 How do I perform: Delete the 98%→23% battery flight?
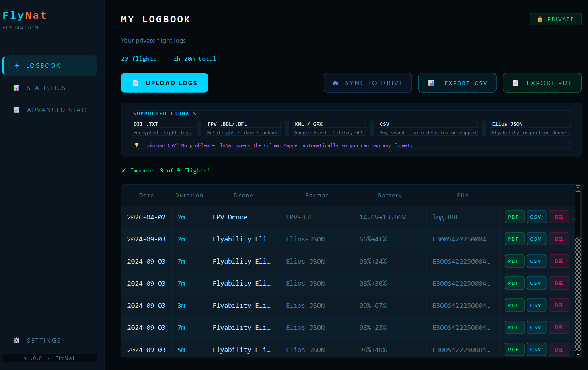pyautogui.click(x=559, y=327)
